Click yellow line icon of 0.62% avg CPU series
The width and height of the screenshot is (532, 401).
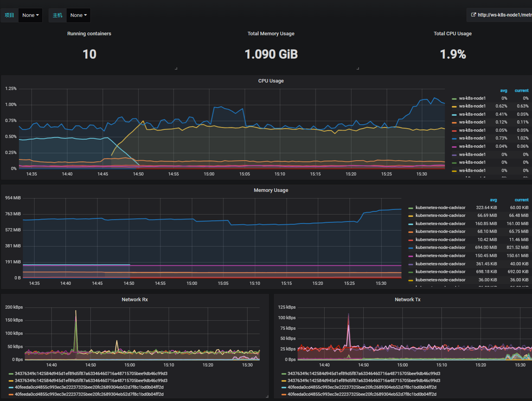click(x=454, y=106)
